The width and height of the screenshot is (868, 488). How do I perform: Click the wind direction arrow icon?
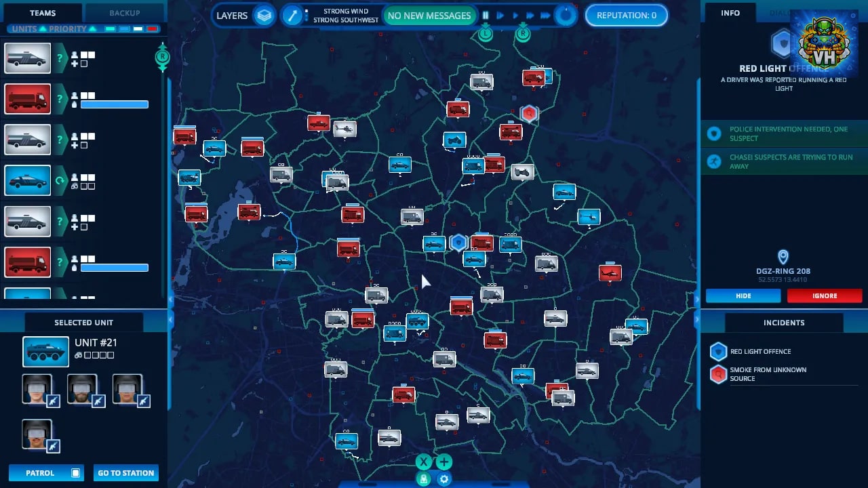point(292,16)
